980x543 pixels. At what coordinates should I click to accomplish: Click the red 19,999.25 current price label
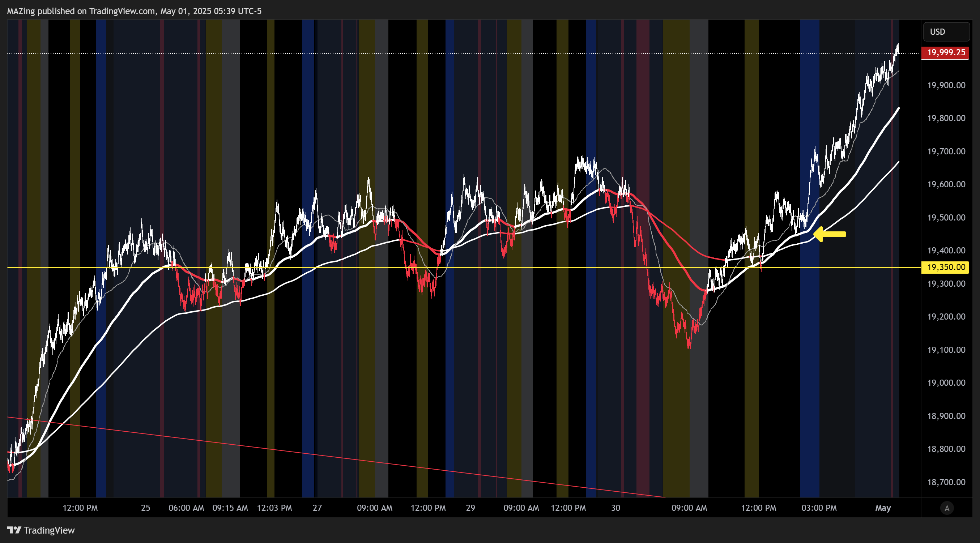tap(945, 52)
